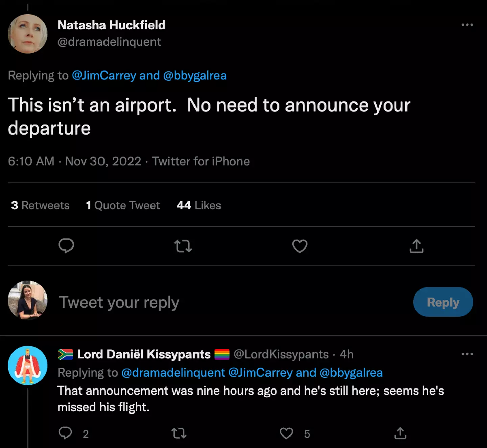Open more options on Natasha's tweet
The image size is (487, 448).
click(467, 25)
